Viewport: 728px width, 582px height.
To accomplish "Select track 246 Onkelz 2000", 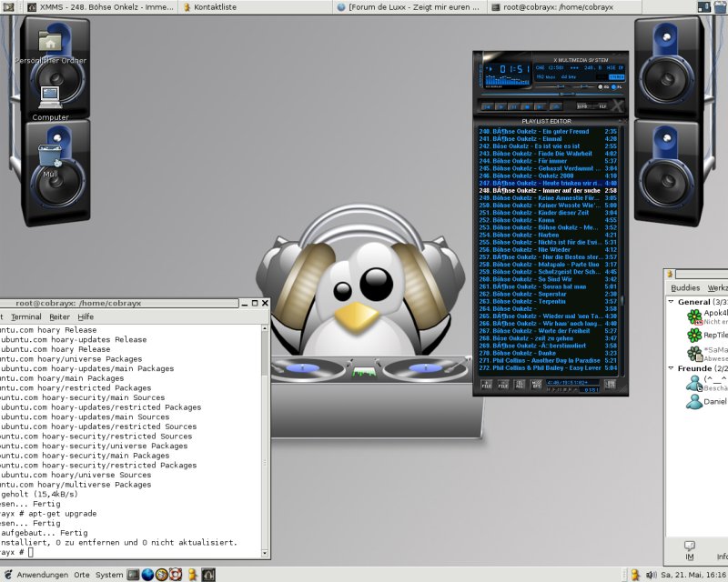I will click(548, 176).
